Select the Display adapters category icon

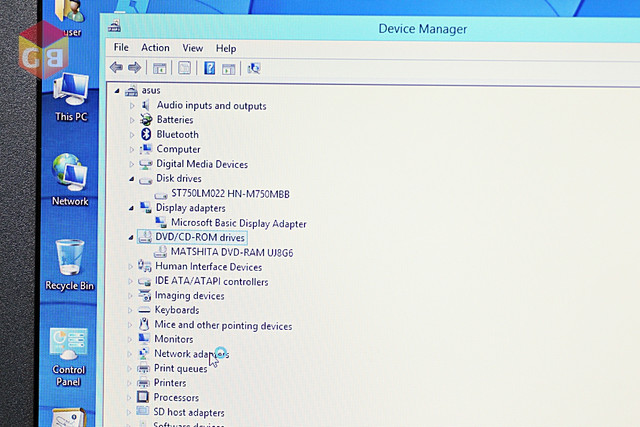[146, 208]
